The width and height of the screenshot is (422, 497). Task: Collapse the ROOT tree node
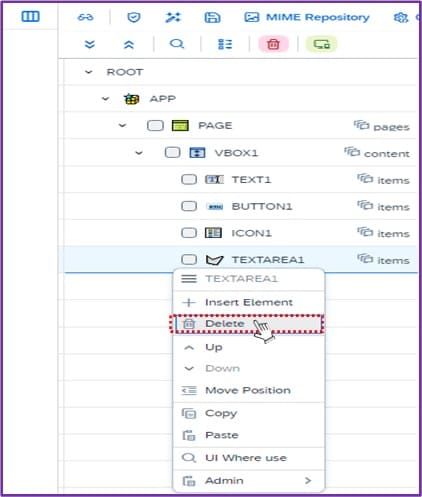coord(88,72)
